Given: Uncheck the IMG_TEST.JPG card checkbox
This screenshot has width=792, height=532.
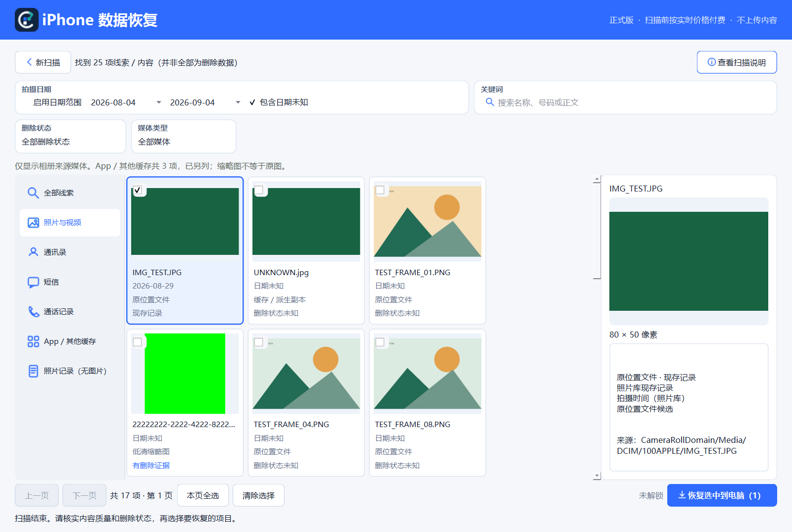Looking at the screenshot, I should point(138,190).
